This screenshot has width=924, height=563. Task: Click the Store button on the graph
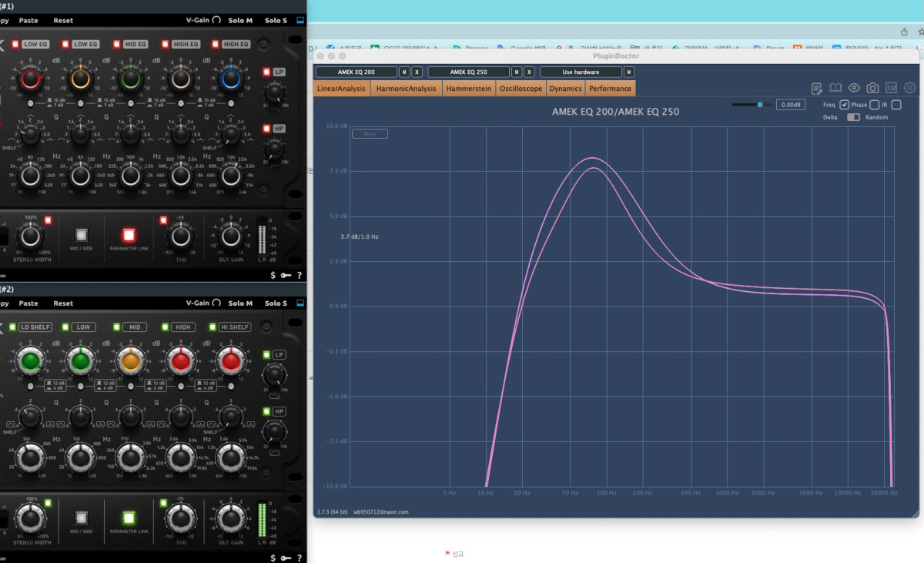click(370, 134)
